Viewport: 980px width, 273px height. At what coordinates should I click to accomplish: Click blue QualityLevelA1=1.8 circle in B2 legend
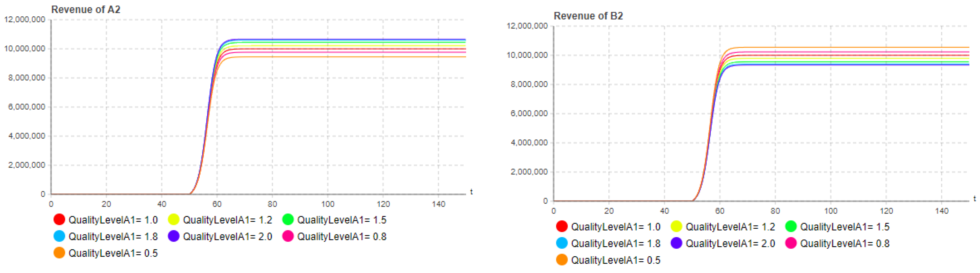562,243
